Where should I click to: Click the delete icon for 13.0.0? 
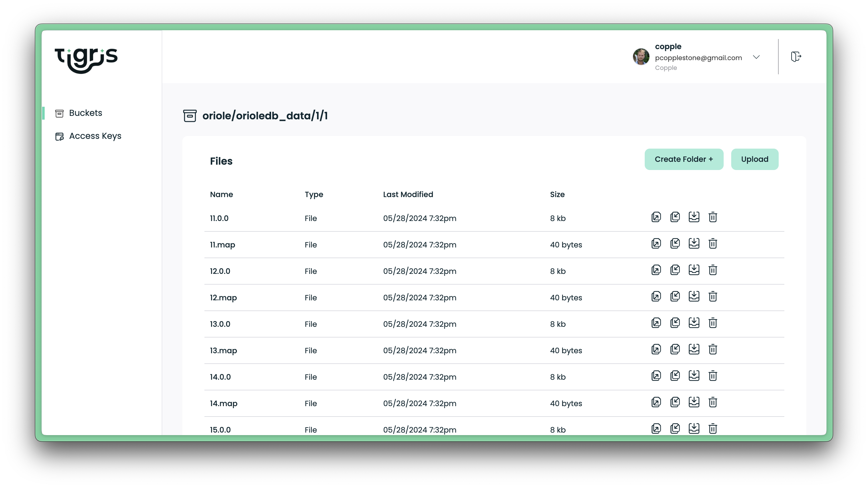click(713, 323)
